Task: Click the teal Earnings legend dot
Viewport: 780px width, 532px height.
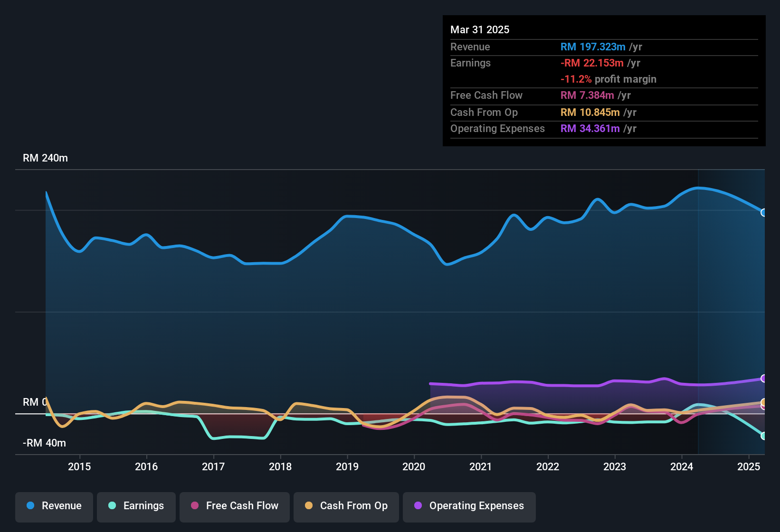Action: (112, 505)
